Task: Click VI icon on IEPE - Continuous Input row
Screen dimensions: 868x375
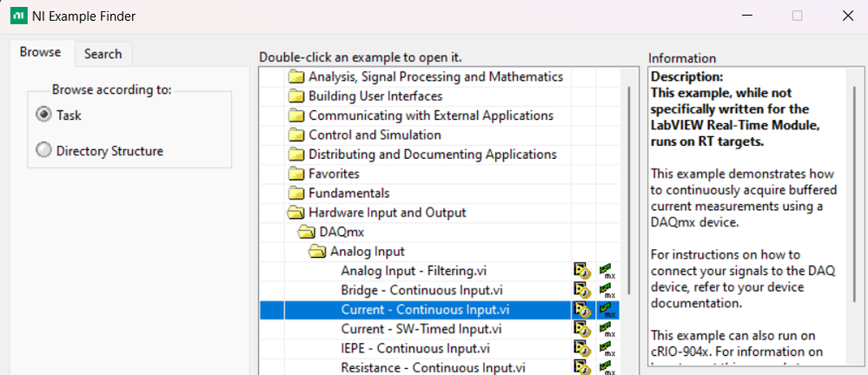Action: coord(580,348)
